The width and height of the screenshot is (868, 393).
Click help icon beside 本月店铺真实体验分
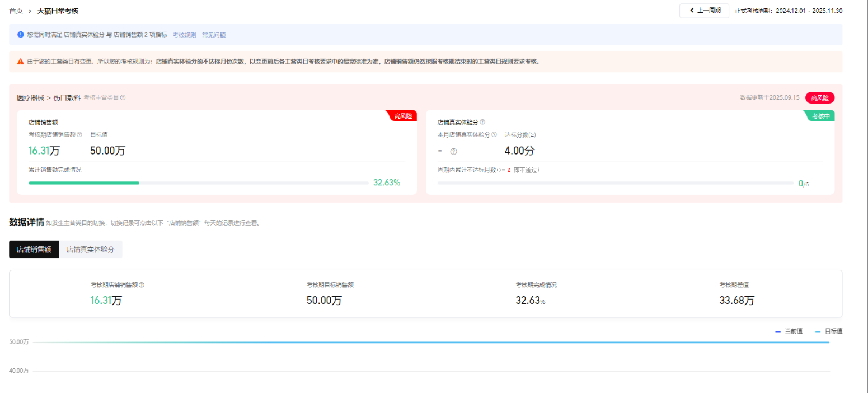tap(494, 134)
